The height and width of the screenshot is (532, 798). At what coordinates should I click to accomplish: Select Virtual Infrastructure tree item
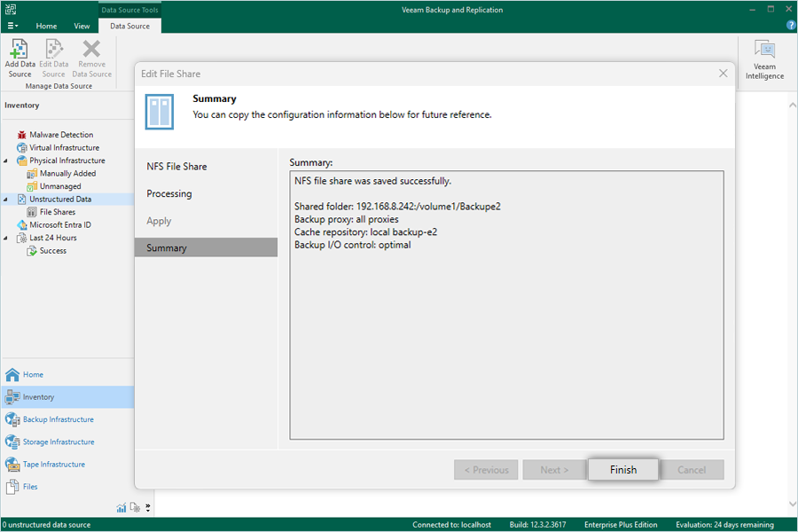click(x=64, y=148)
